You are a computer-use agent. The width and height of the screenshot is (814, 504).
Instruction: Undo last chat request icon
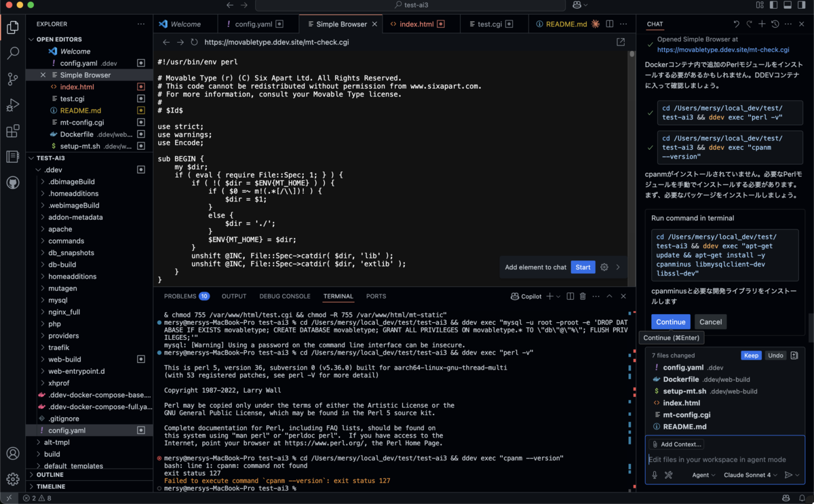[737, 24]
